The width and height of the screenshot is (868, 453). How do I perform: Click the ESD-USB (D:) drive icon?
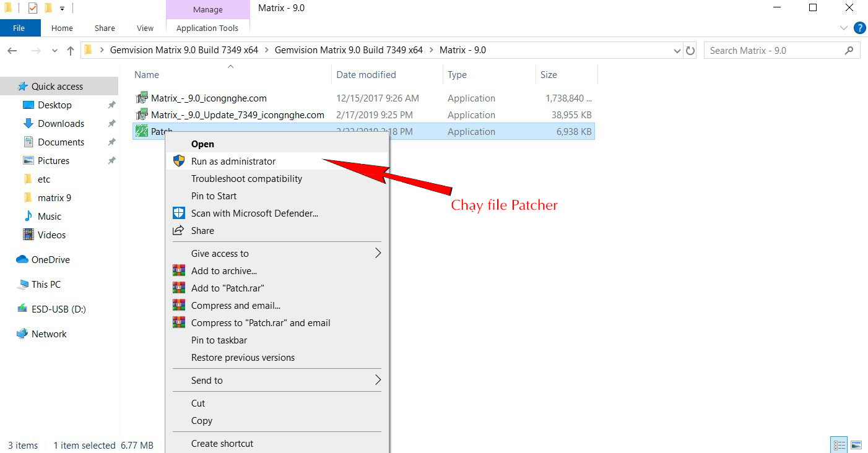click(x=23, y=309)
